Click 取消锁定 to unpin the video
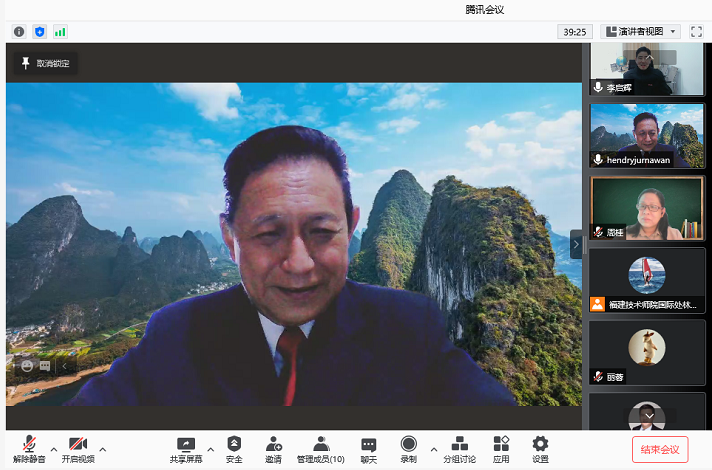 click(x=45, y=63)
